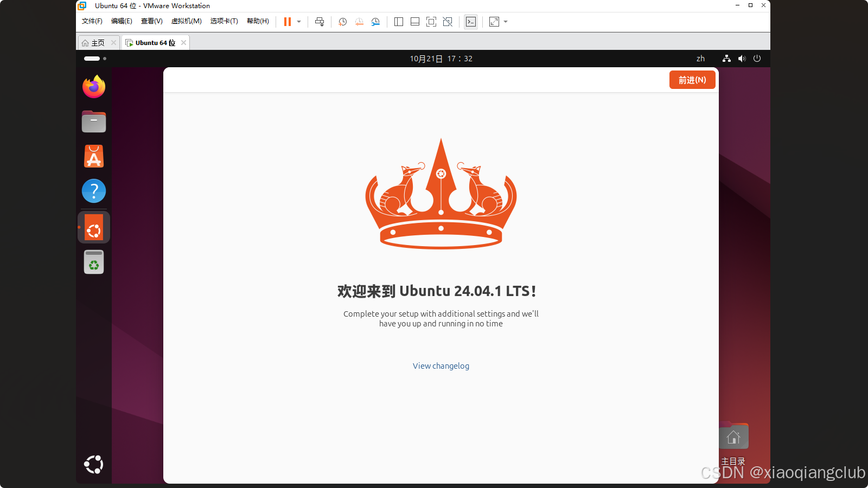The image size is (868, 488).
Task: Take a snapshot of this VM
Action: point(343,22)
